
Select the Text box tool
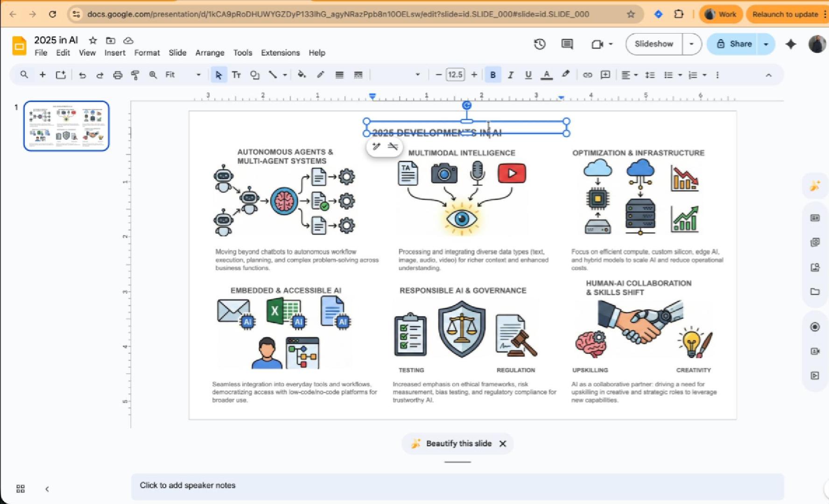(x=236, y=75)
